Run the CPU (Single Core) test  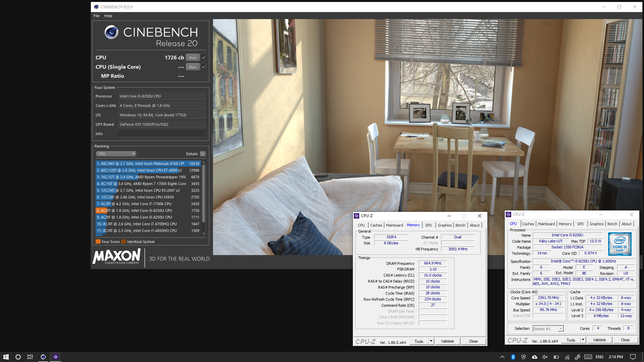pos(193,67)
